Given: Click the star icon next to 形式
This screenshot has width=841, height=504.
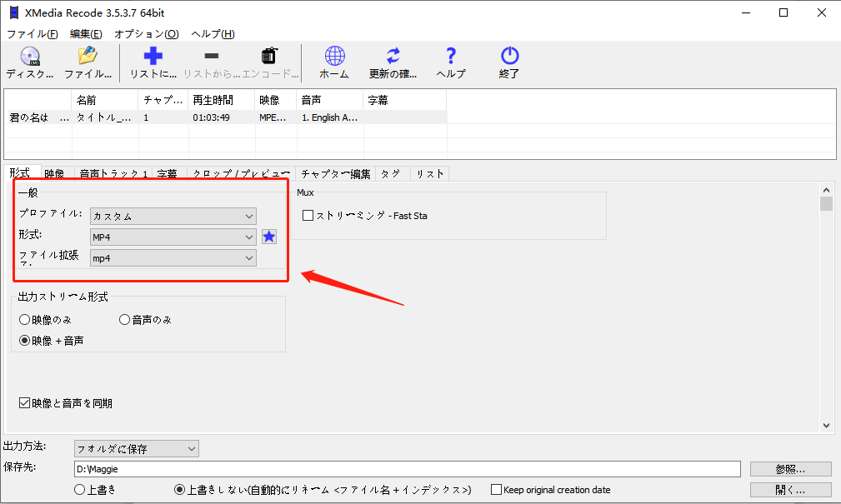Looking at the screenshot, I should (268, 237).
